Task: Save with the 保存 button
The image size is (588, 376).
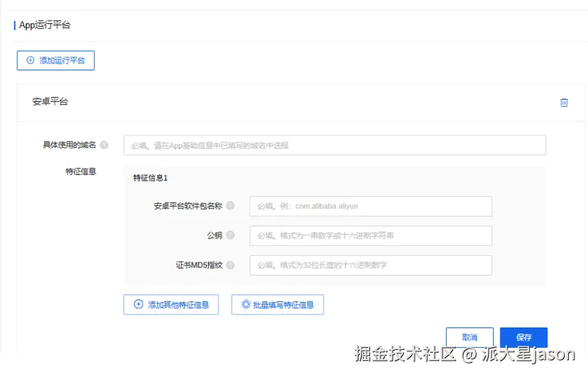Action: (x=524, y=337)
